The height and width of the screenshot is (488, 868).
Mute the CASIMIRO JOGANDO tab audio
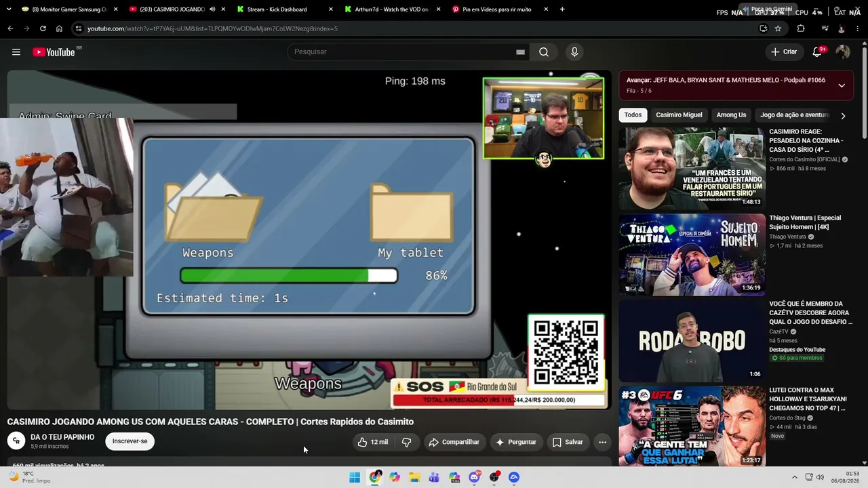point(212,9)
